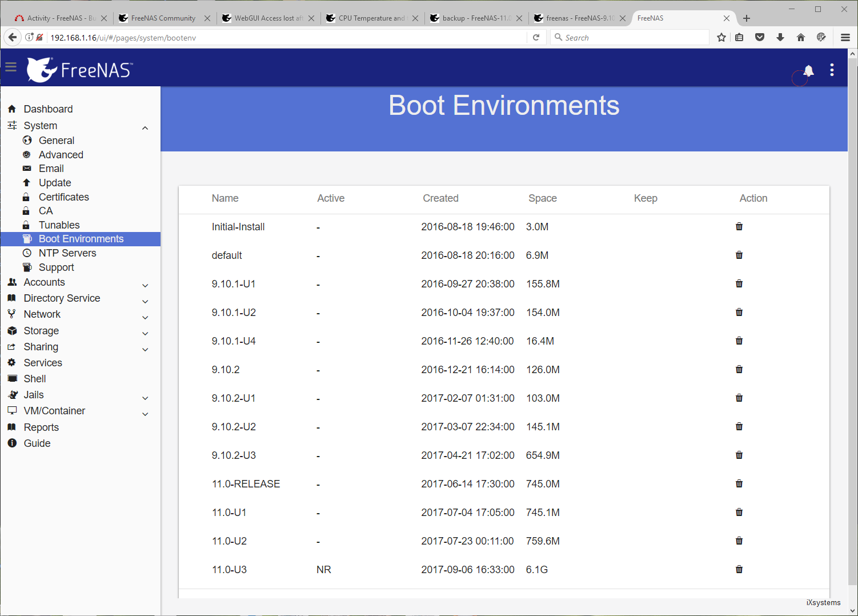Viewport: 858px width, 616px height.
Task: Delete boot environment 9.10.2-U1
Action: click(x=739, y=398)
